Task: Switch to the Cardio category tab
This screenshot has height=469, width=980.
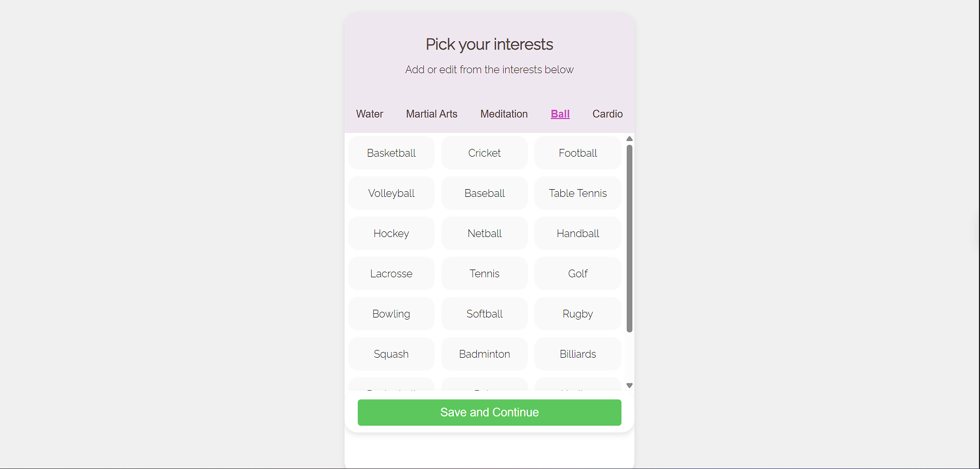Action: (x=608, y=114)
